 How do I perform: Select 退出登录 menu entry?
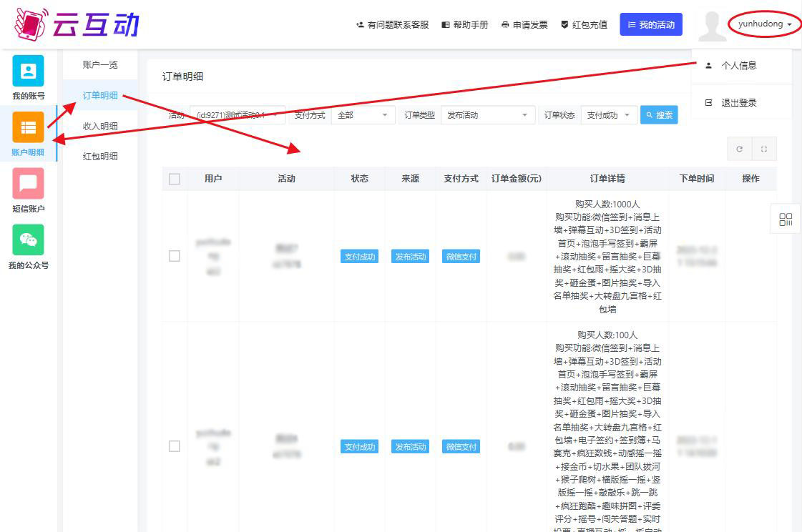(742, 103)
